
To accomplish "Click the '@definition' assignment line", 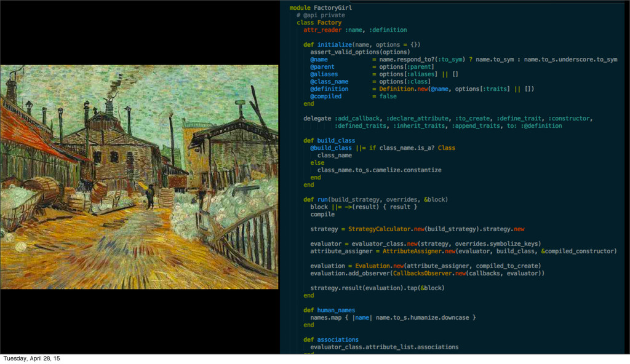I will (422, 89).
